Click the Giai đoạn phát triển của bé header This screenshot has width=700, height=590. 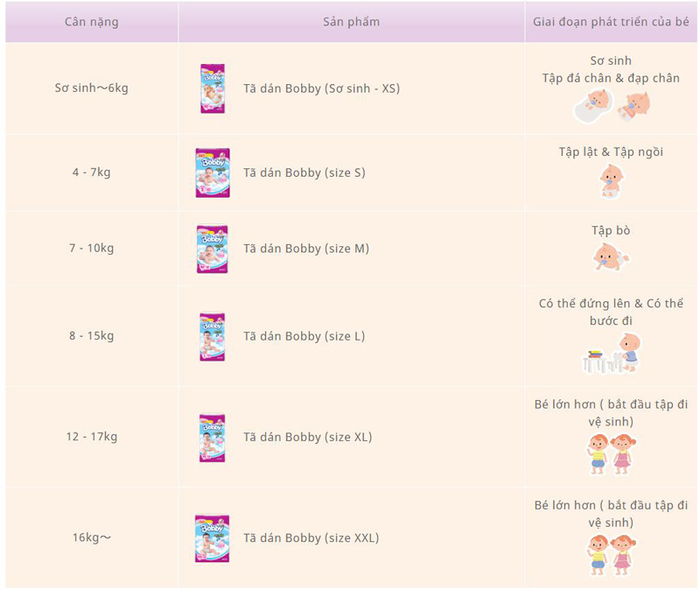click(611, 22)
